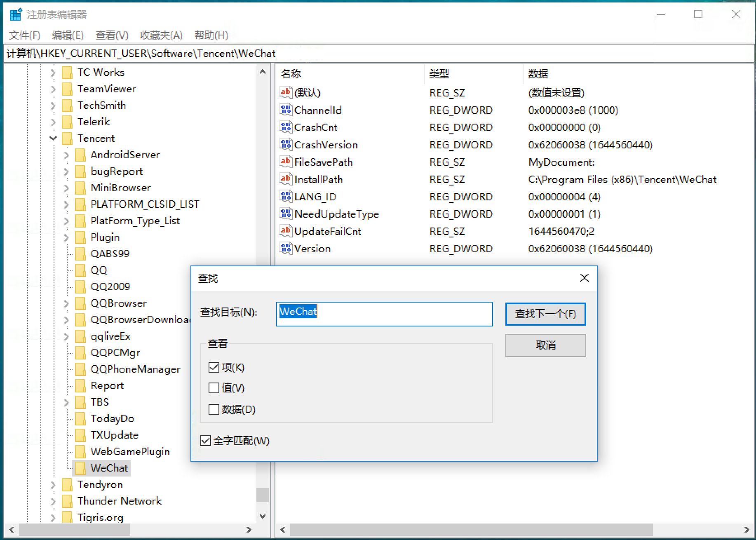Open the 文件(F) menu
Viewport: 756px width, 540px height.
click(x=25, y=35)
